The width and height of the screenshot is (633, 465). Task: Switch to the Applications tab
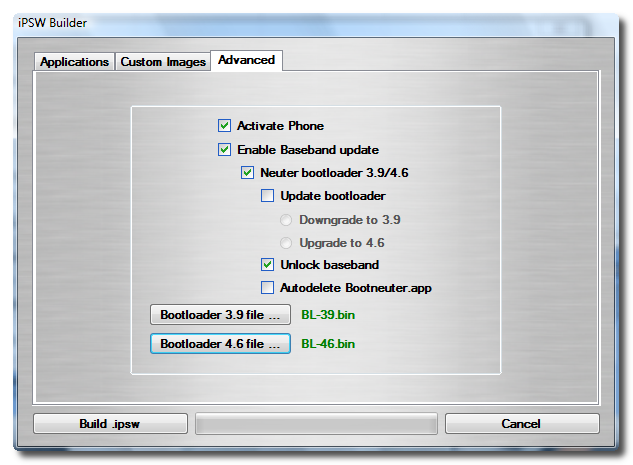74,62
